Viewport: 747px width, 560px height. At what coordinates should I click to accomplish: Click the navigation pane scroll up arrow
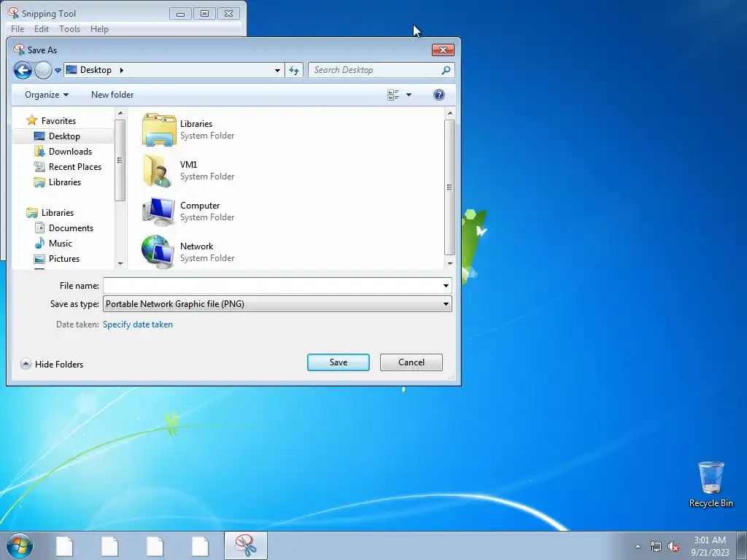coord(120,113)
